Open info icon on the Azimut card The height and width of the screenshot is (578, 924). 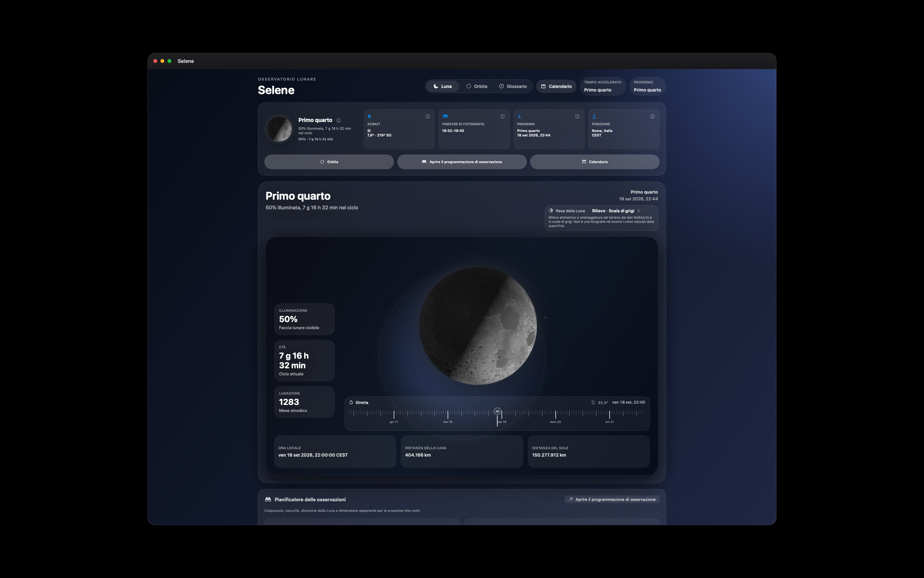pyautogui.click(x=428, y=117)
